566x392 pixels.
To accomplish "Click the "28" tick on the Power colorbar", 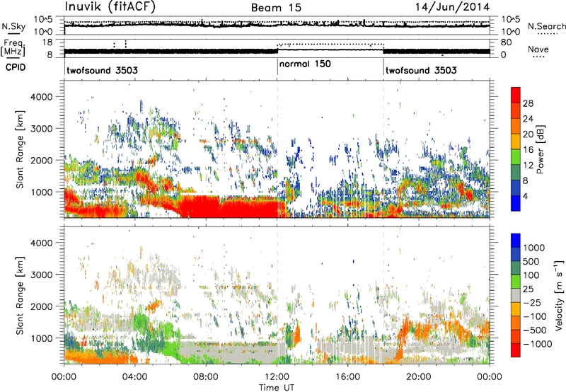I will [x=528, y=103].
